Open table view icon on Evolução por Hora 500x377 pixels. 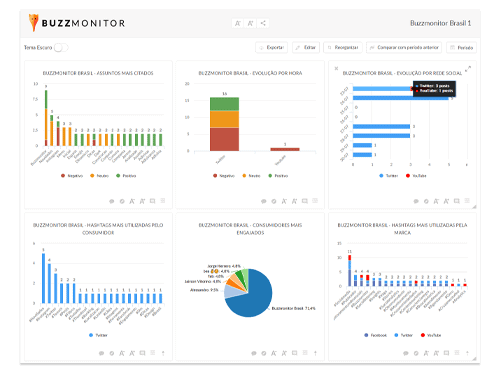click(315, 201)
